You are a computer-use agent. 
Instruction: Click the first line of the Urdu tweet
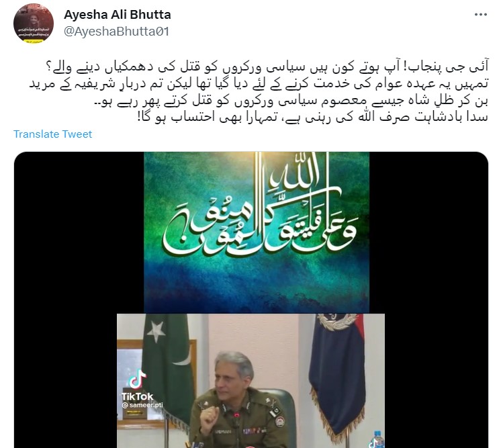pos(267,67)
